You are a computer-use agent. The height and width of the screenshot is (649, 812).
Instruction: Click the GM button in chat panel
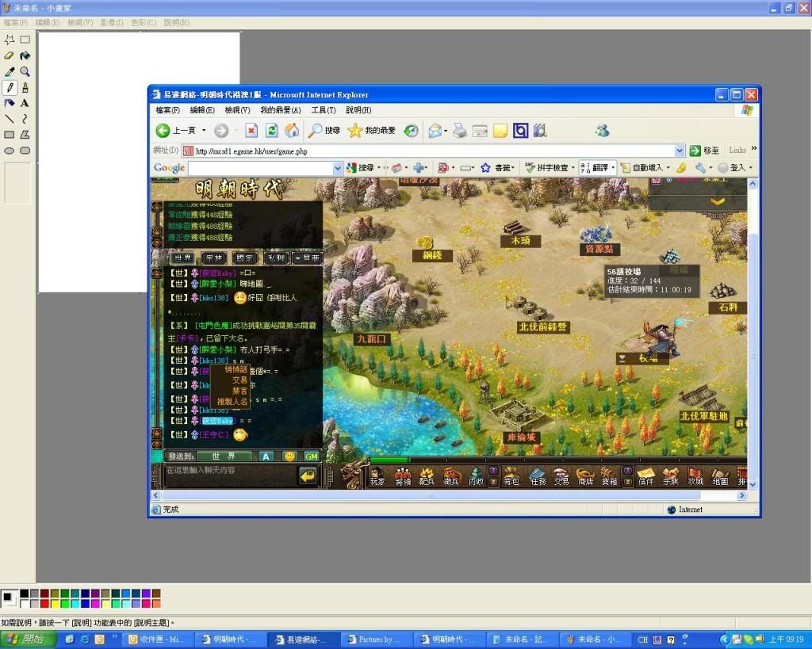[x=311, y=456]
